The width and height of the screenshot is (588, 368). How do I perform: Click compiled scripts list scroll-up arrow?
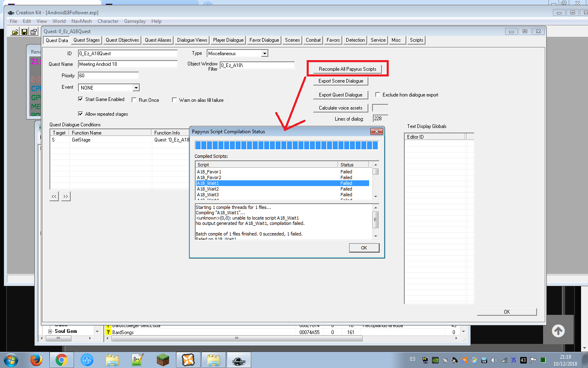point(376,165)
